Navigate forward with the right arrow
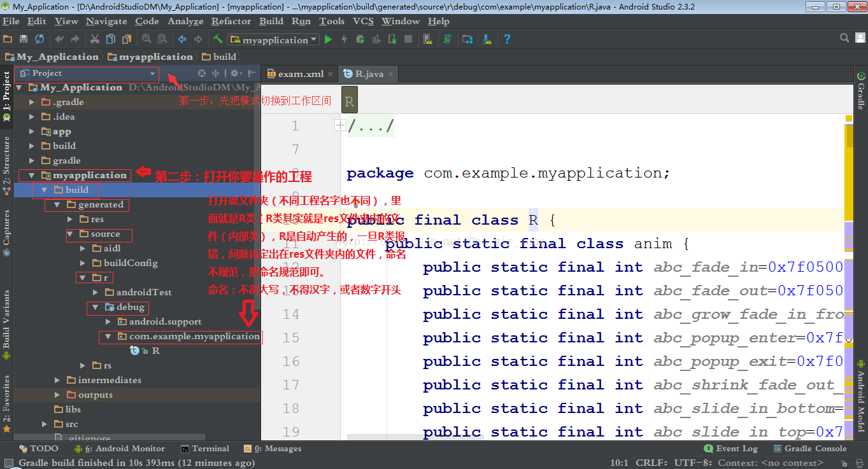Screen dimensions: 868x469 [198, 39]
